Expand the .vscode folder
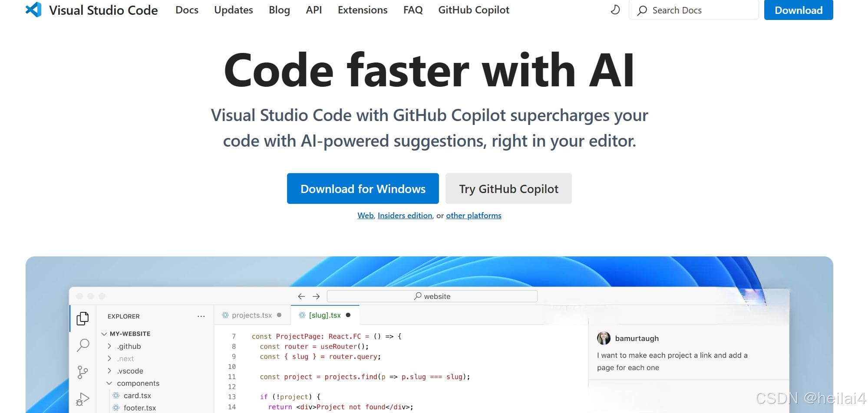The width and height of the screenshot is (868, 413). pyautogui.click(x=109, y=371)
